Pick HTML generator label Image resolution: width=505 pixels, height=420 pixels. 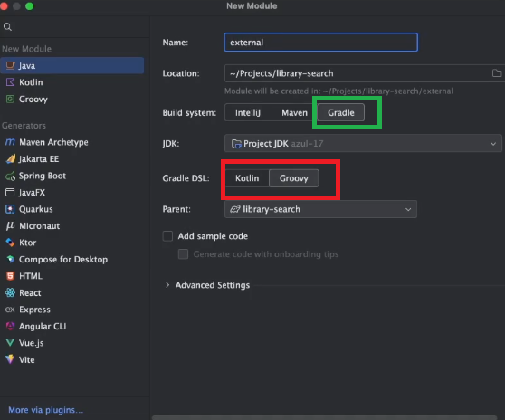pyautogui.click(x=31, y=276)
